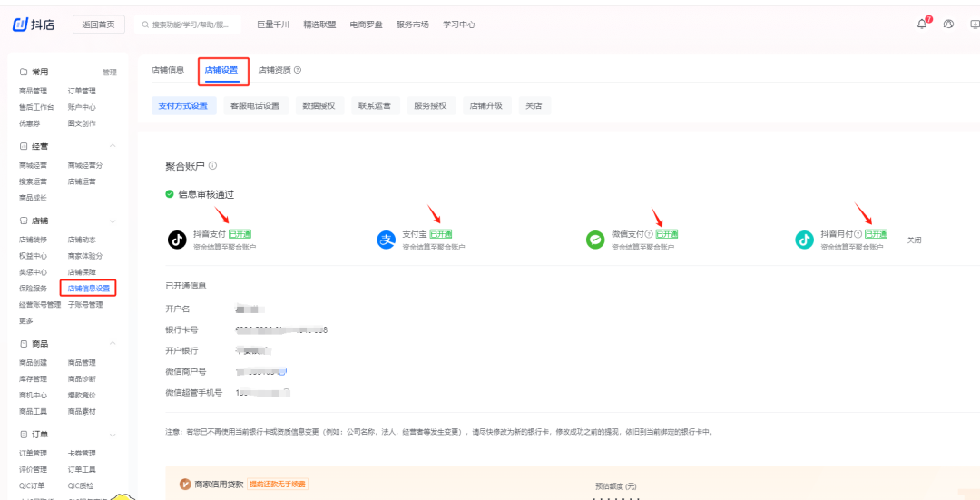This screenshot has width=980, height=500.
Task: Switch to the 店铺信息 tab
Action: tap(168, 70)
